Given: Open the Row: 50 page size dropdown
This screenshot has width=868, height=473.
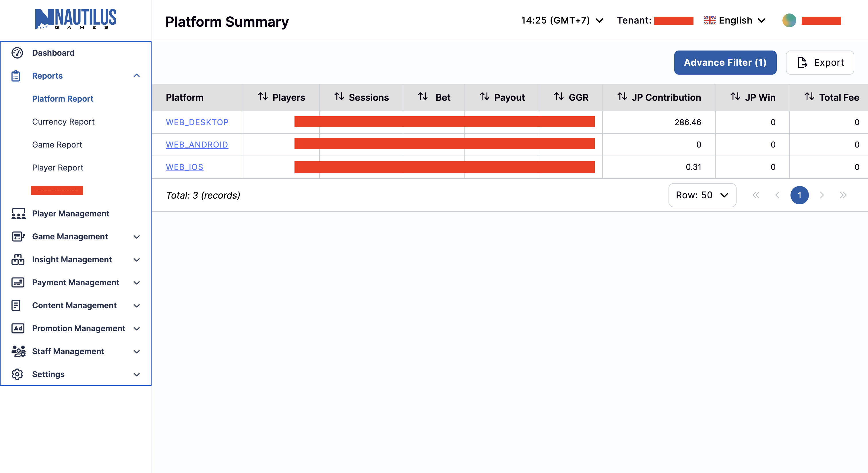Looking at the screenshot, I should (702, 195).
